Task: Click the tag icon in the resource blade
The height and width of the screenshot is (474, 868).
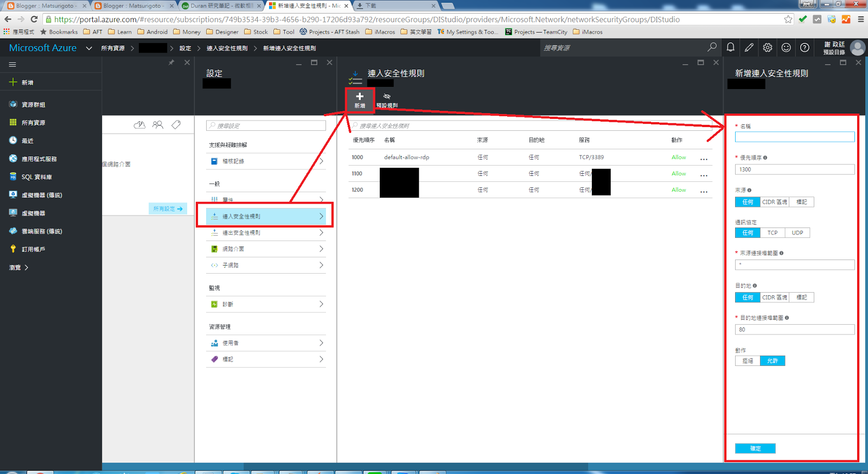Action: 176,125
